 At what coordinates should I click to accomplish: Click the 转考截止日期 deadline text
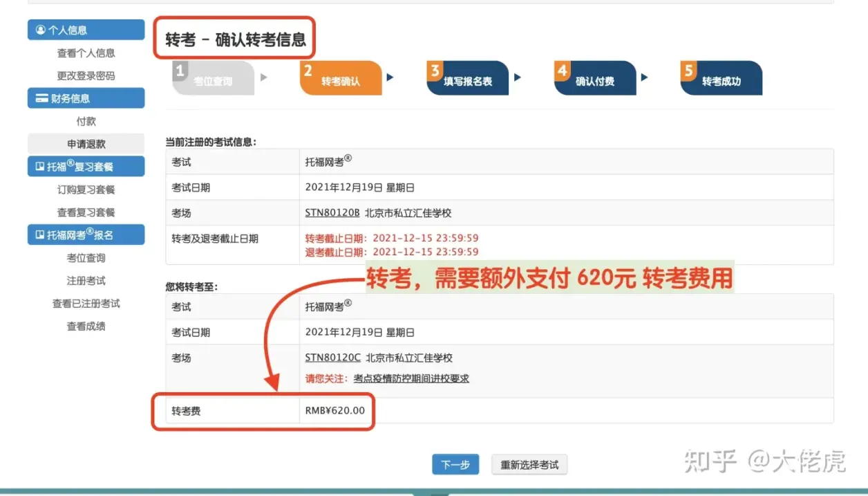[x=392, y=239]
